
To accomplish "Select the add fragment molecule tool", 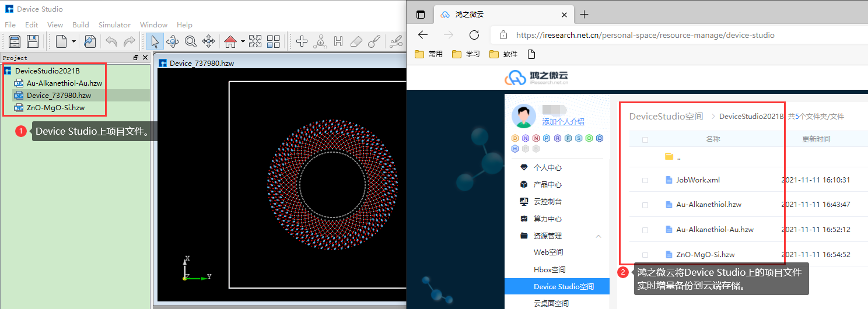I will click(320, 41).
